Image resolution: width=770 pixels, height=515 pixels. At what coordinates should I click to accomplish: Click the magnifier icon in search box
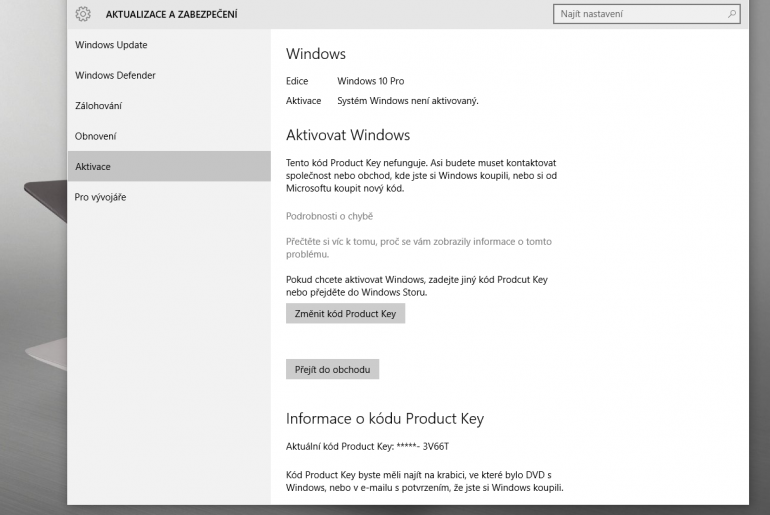click(x=732, y=14)
